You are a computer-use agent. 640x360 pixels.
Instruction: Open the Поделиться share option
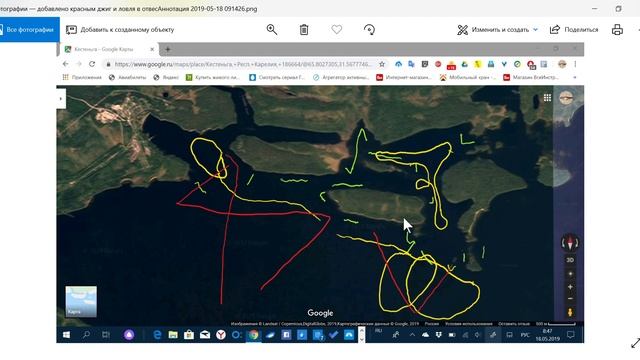pos(574,29)
